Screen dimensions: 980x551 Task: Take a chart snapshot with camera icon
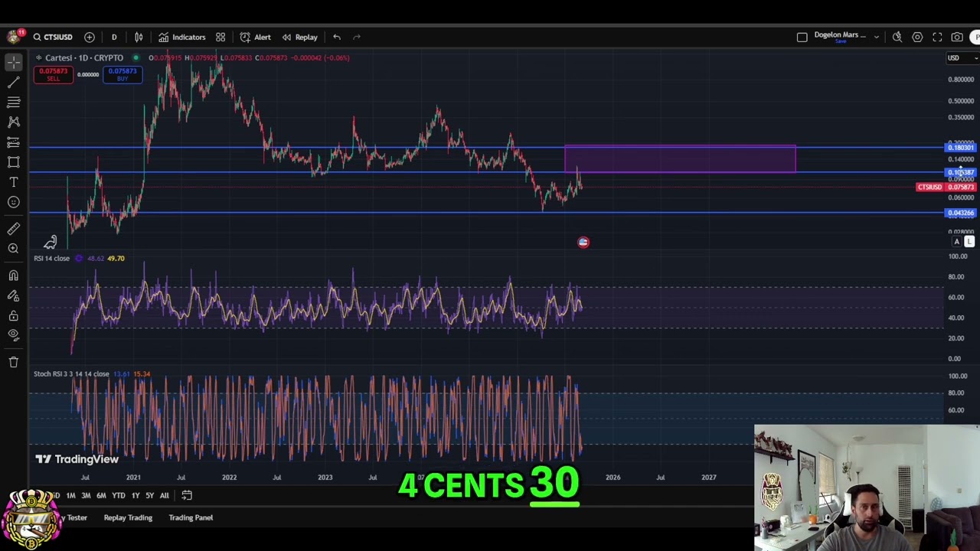pos(957,37)
